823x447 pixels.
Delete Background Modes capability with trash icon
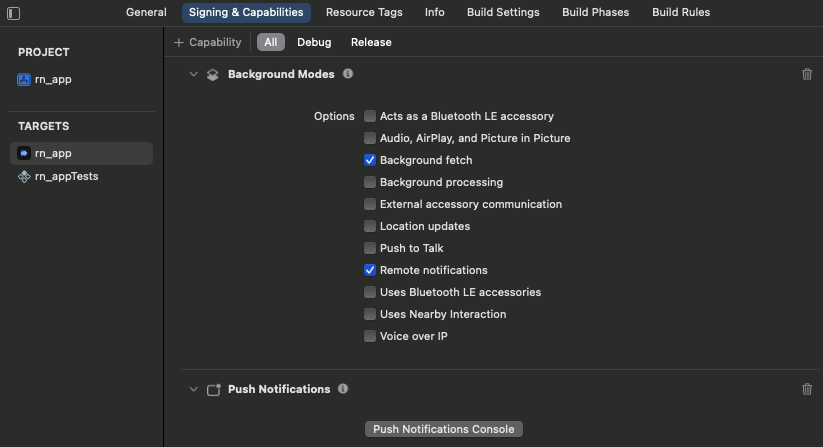(x=807, y=74)
